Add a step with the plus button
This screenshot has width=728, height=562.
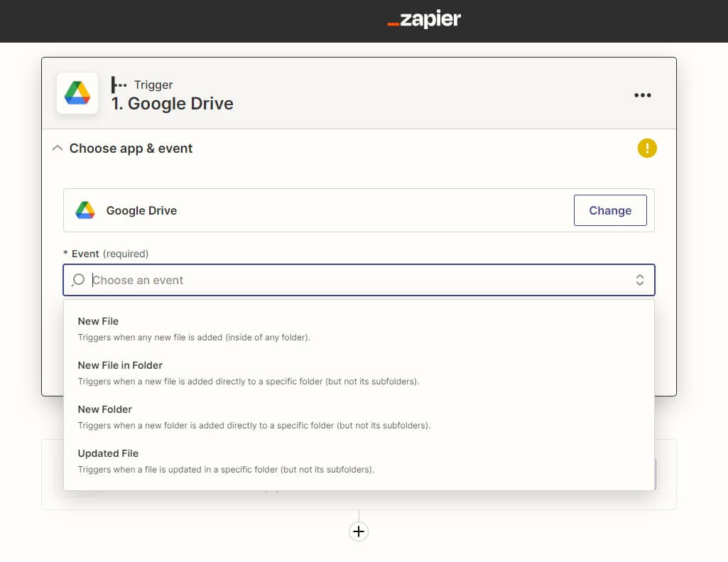[x=359, y=531]
